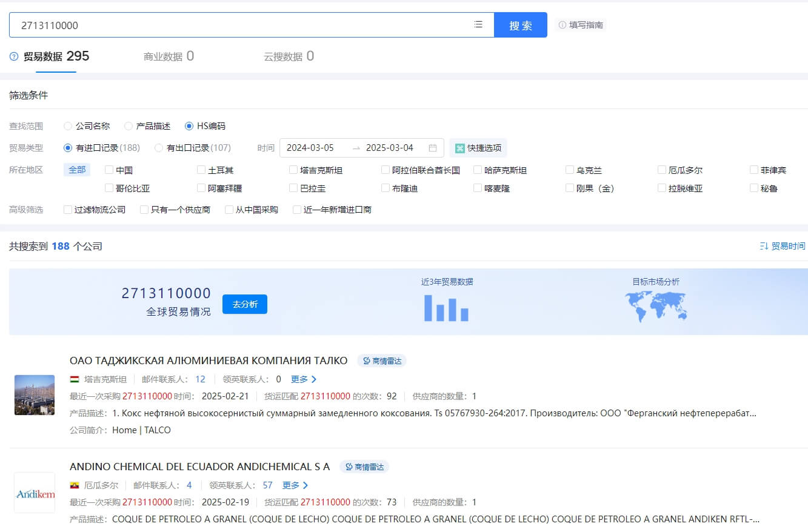Check the 土耳其 region checkbox
The width and height of the screenshot is (808, 532).
[201, 170]
